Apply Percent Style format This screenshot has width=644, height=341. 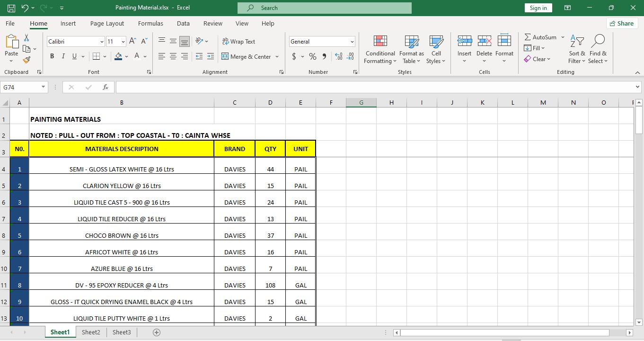(313, 56)
